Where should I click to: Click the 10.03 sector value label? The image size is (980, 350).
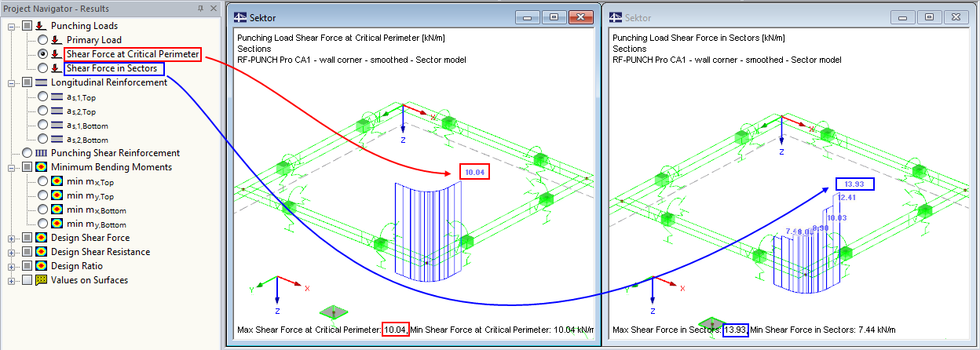click(837, 217)
